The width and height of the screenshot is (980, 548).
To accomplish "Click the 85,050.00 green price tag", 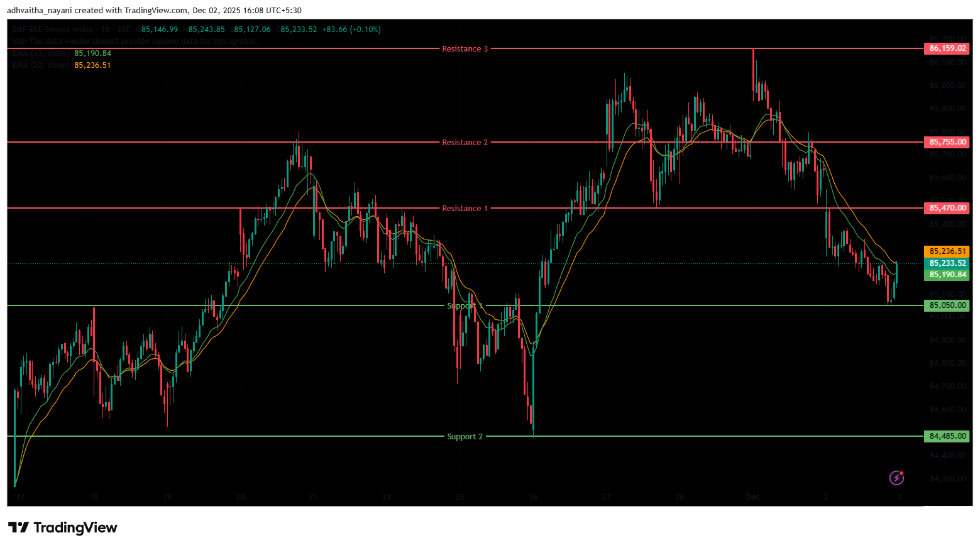I will click(x=947, y=305).
